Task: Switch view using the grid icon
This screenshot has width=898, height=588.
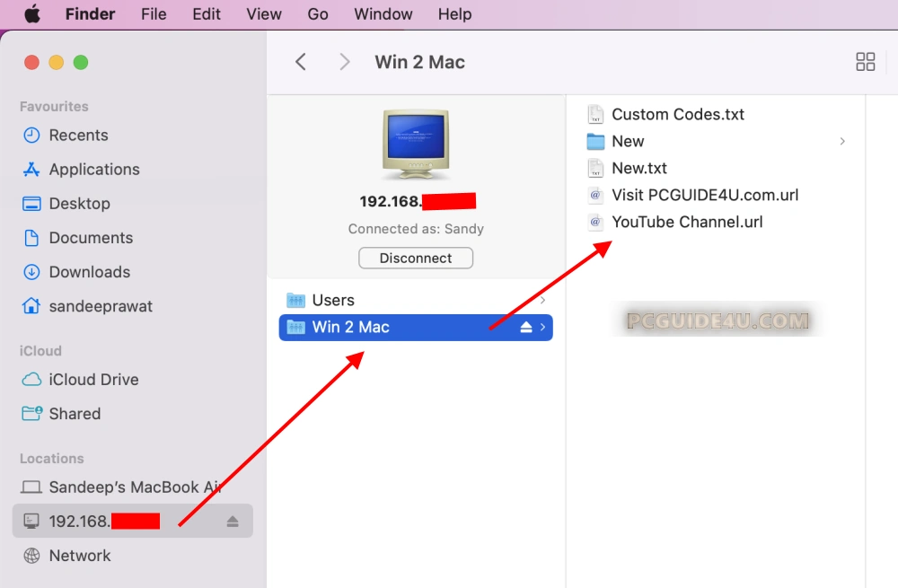Action: [865, 62]
